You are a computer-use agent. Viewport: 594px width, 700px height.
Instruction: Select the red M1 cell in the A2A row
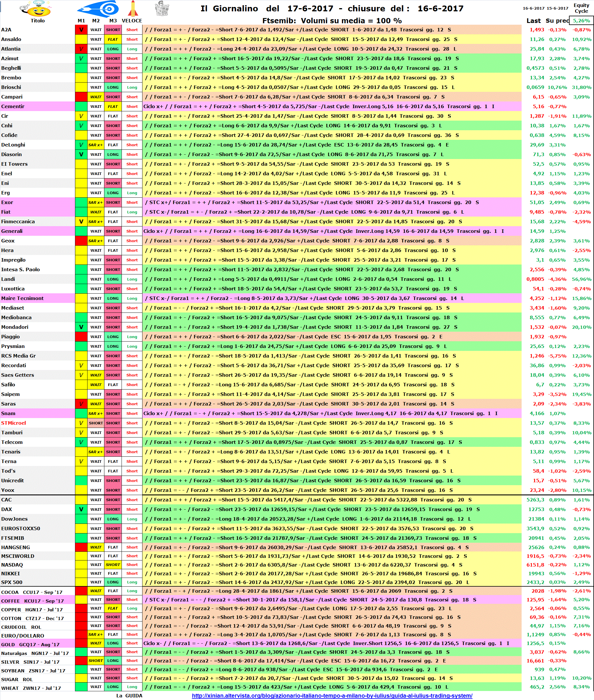click(81, 30)
